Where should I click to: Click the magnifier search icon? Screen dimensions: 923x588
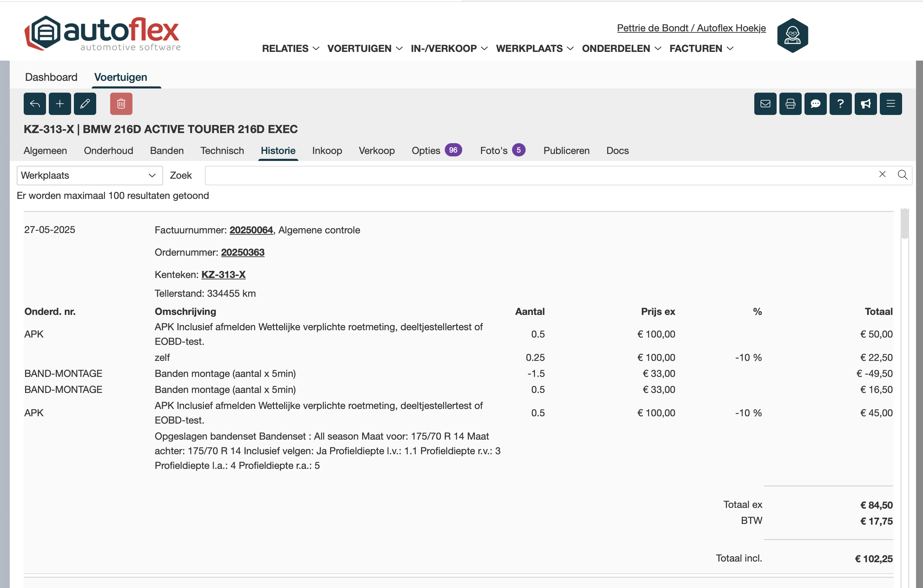pyautogui.click(x=903, y=175)
